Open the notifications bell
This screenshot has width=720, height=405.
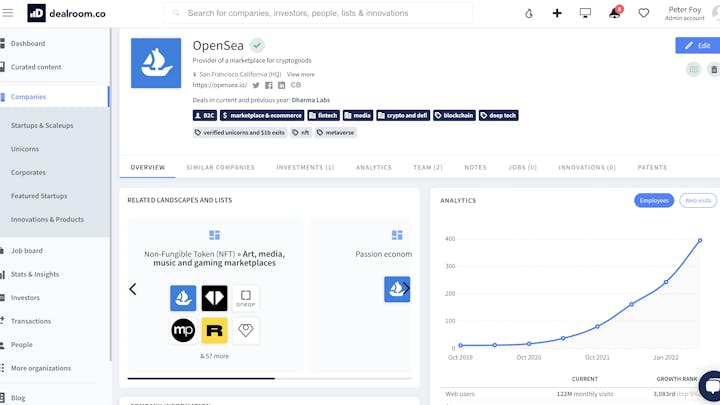point(614,13)
